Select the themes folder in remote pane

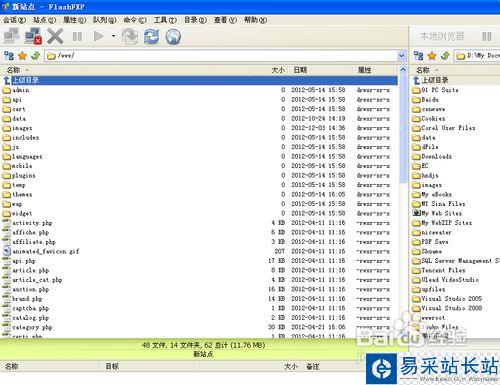point(22,194)
